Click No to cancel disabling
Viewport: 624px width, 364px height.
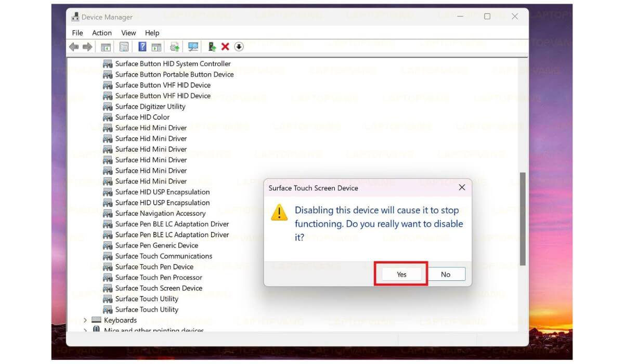coord(446,274)
